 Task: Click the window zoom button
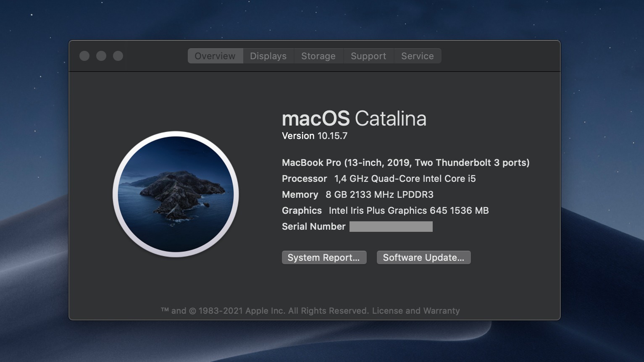point(118,56)
